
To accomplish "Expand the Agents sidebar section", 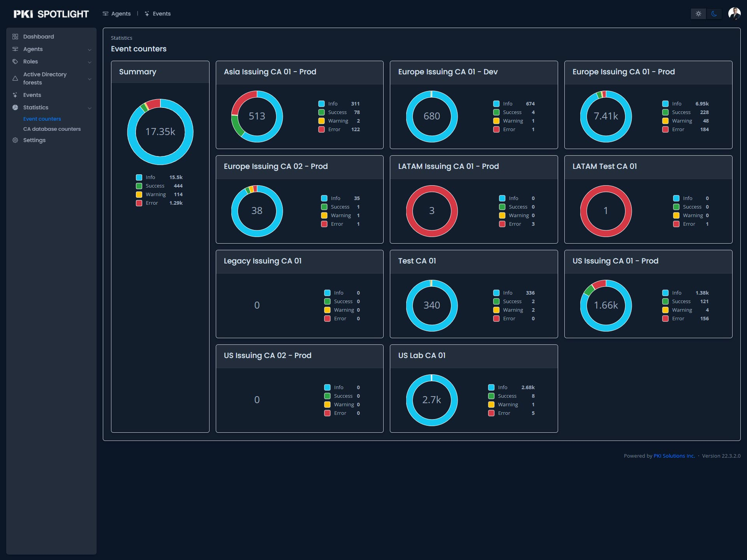I will [x=90, y=49].
